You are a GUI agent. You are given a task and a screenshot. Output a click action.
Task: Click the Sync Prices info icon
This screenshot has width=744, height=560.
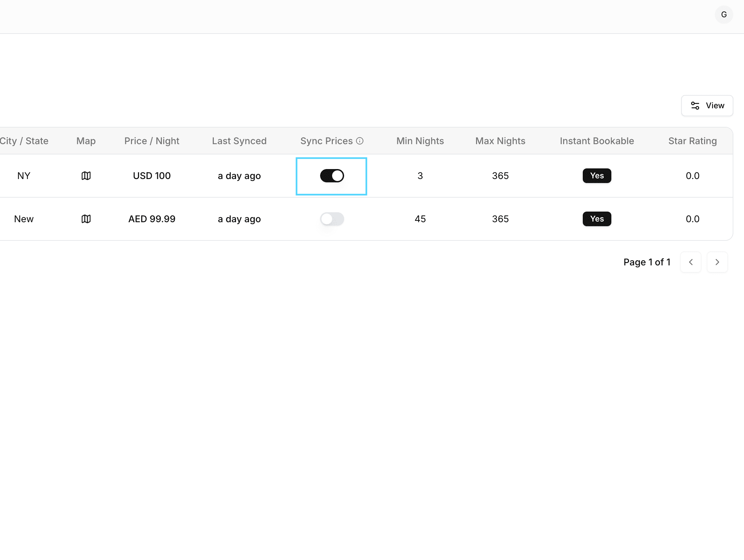360,141
